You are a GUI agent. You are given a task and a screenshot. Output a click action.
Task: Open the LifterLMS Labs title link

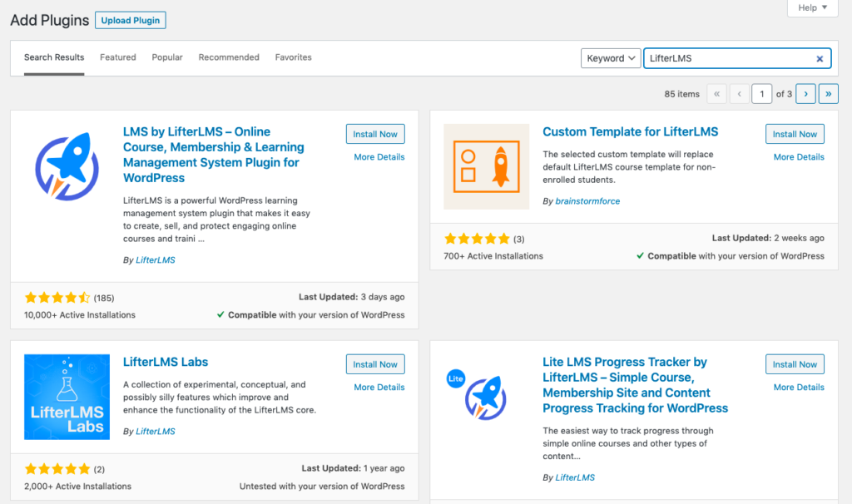pos(166,363)
